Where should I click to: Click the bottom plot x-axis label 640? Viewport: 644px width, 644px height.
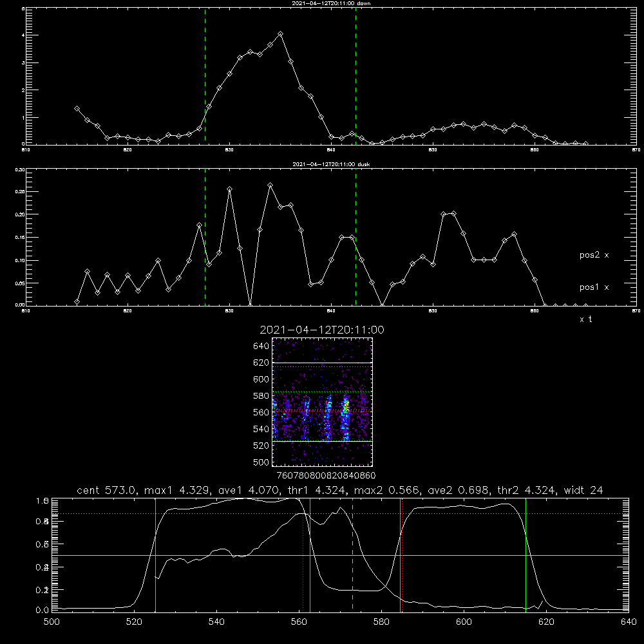[x=629, y=622]
